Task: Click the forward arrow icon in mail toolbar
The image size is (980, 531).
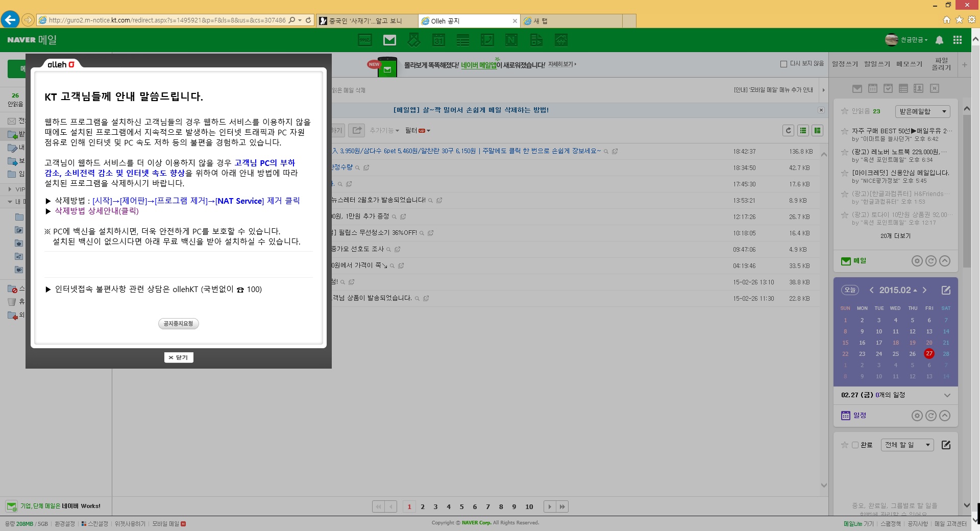Action: (357, 131)
